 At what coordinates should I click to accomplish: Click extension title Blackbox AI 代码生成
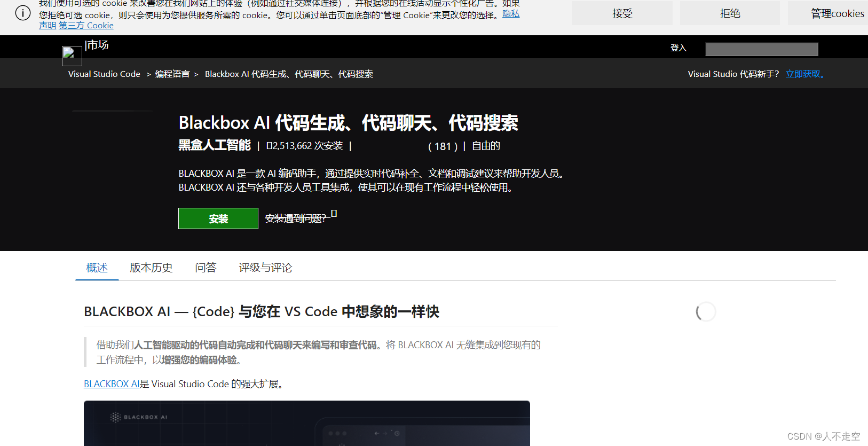pyautogui.click(x=348, y=123)
